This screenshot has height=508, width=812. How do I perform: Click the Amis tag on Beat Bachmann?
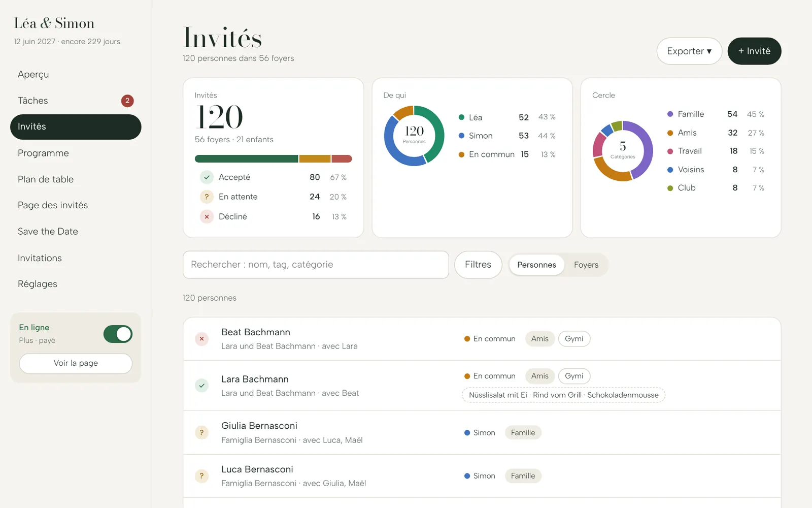coord(539,339)
